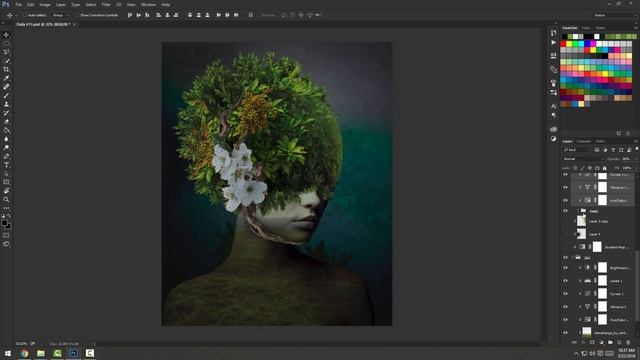Click the Change Screen Mode icon

6,244
